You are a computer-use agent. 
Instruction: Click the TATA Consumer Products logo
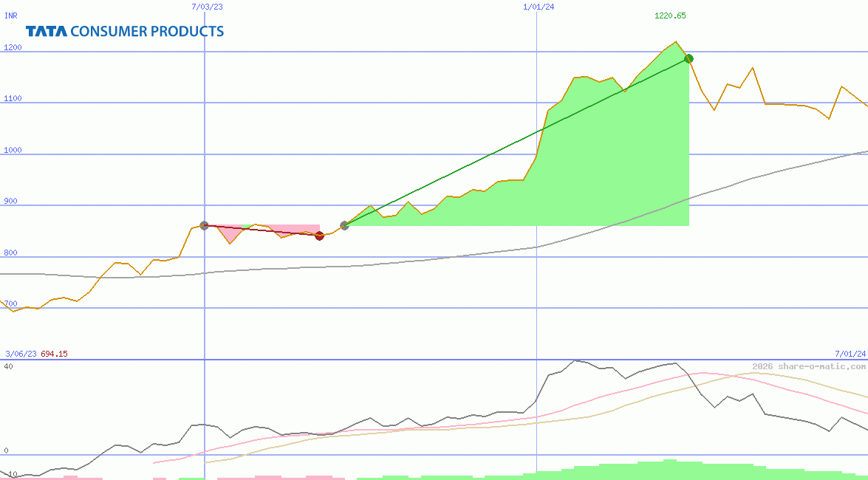(122, 31)
